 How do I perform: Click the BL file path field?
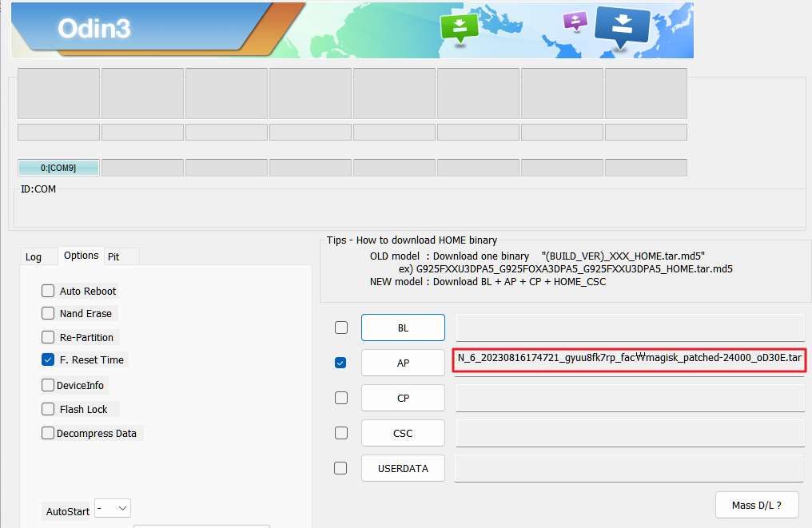631,328
